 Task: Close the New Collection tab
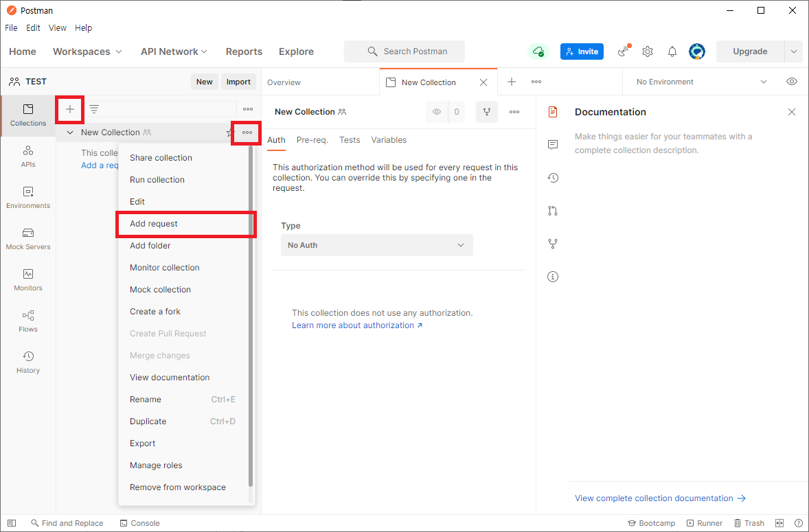483,82
